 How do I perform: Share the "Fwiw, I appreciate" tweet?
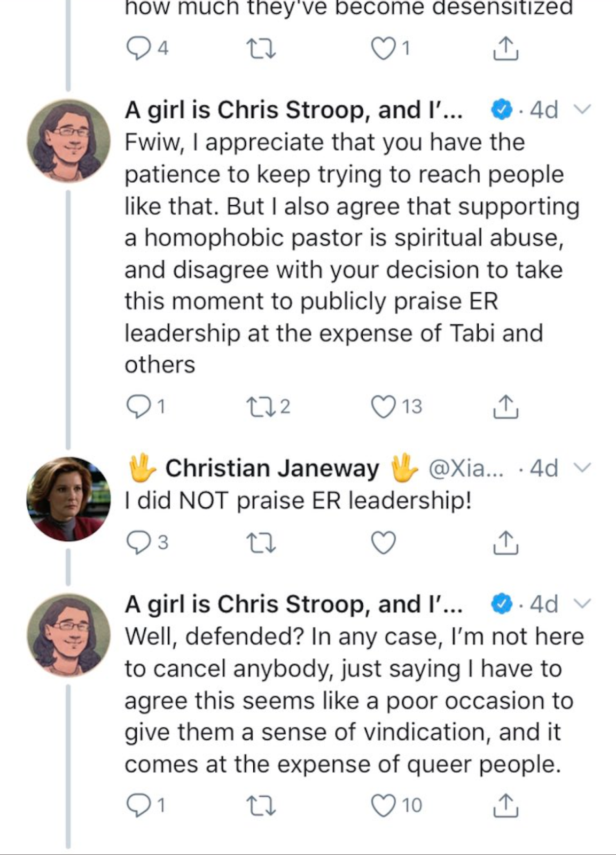[x=505, y=407]
